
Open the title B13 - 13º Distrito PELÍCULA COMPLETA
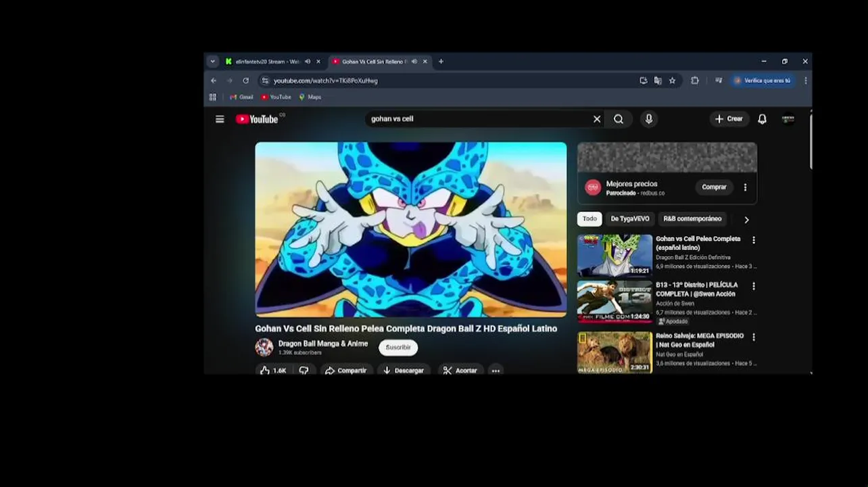coord(697,289)
